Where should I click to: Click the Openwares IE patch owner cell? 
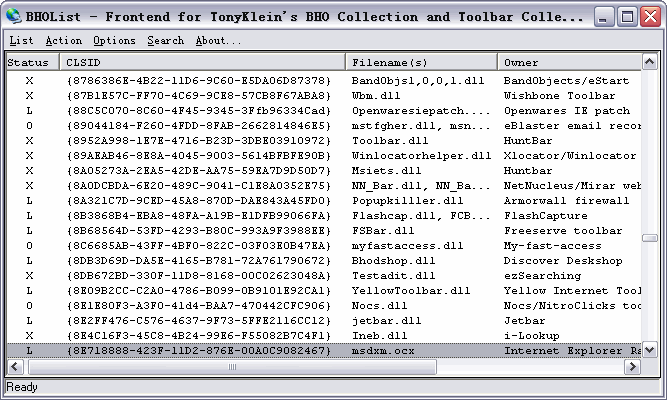[x=567, y=111]
